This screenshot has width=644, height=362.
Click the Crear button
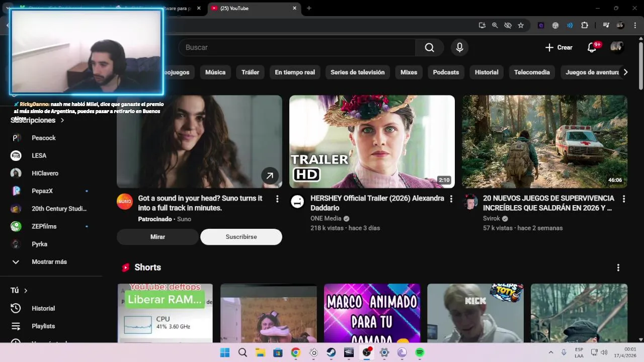[558, 47]
